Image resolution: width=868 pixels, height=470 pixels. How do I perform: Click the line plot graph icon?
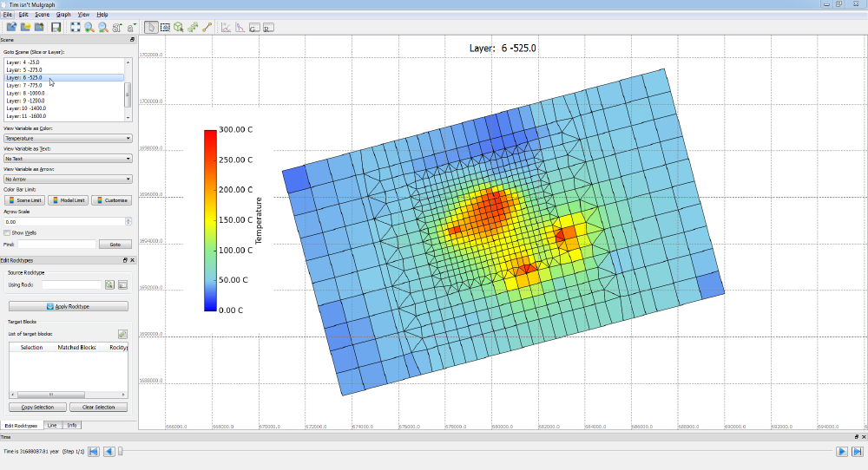tap(226, 27)
